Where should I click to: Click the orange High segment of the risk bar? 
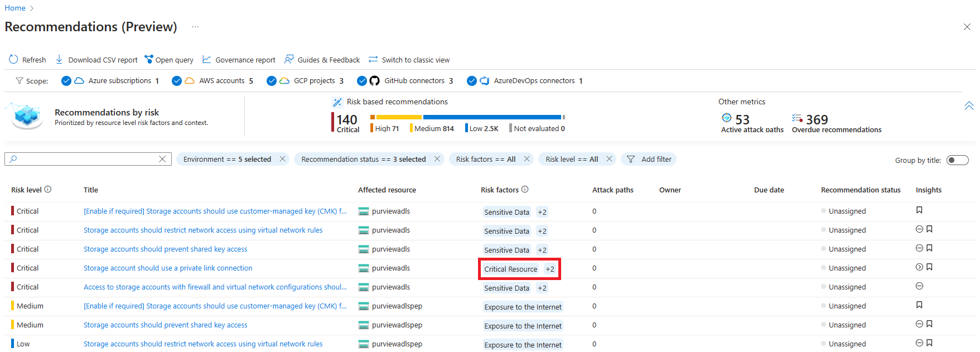(x=373, y=117)
